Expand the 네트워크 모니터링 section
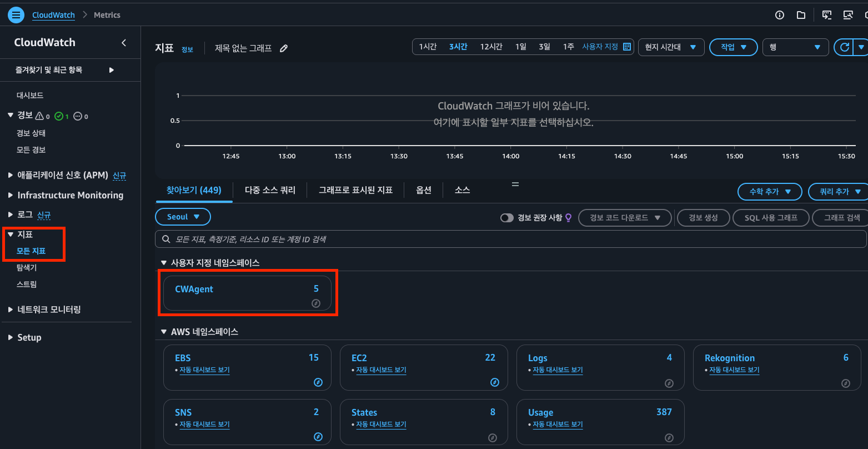This screenshot has height=449, width=868. click(x=11, y=310)
